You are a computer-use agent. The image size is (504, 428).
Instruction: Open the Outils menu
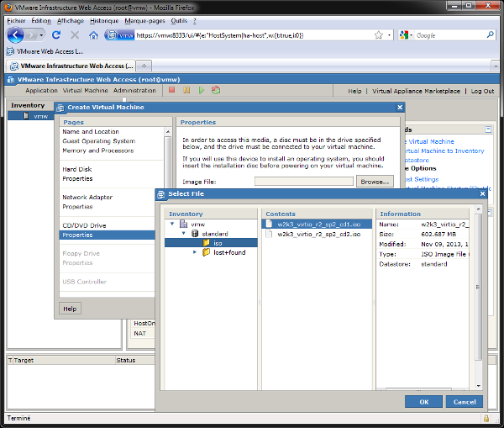coord(179,21)
